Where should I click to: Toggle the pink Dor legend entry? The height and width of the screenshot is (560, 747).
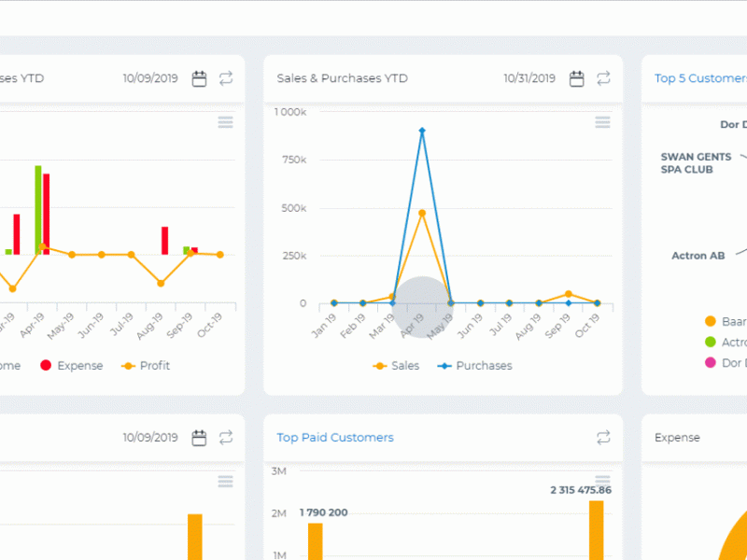pyautogui.click(x=726, y=363)
